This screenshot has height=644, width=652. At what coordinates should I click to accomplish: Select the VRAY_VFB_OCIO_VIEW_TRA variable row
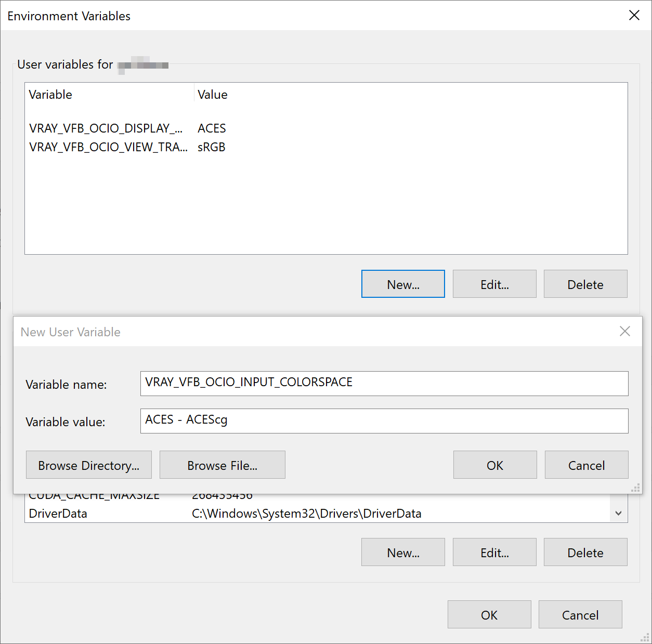(108, 147)
